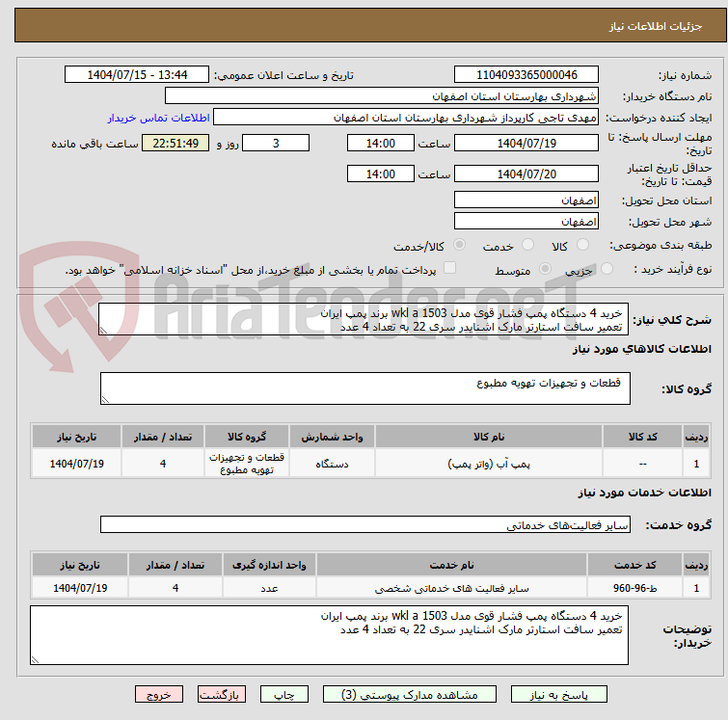Click the قطعات و تجهیزات تهویه مطبوع table cell

tap(247, 464)
